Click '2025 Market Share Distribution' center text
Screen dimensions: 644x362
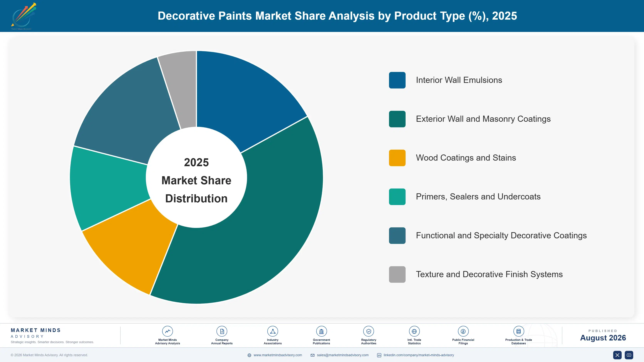click(196, 180)
